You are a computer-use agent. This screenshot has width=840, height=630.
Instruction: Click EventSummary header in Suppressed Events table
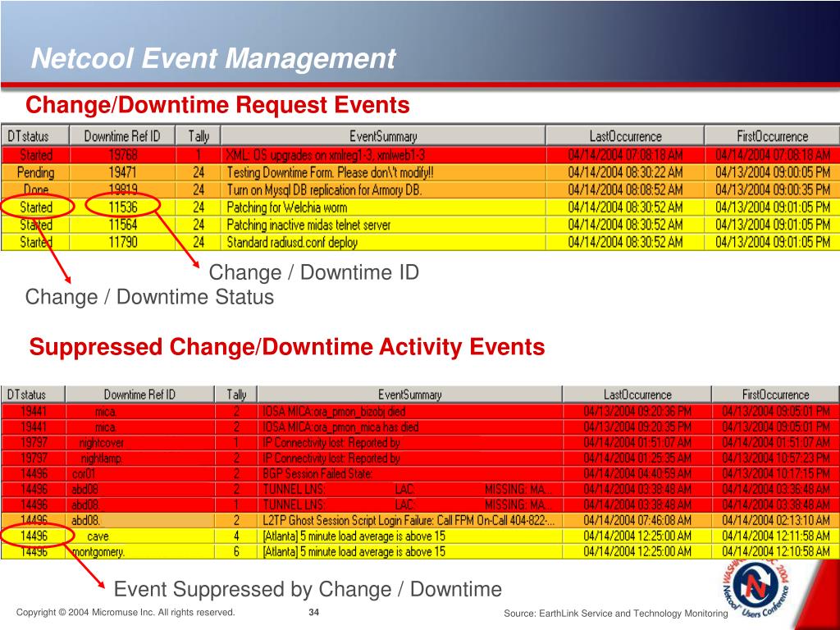(410, 395)
